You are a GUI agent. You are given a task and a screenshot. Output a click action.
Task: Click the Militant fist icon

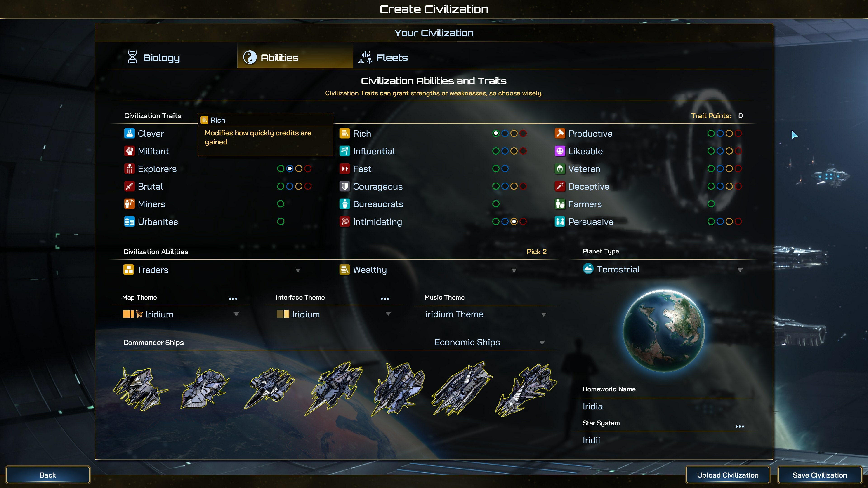(x=129, y=151)
